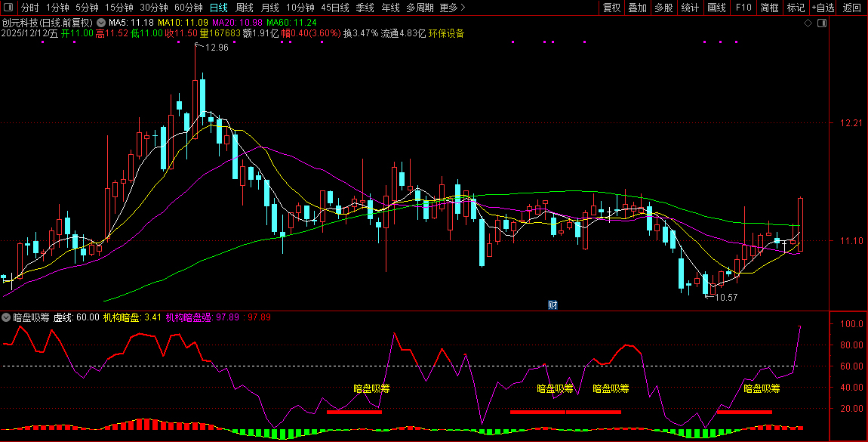
Task: Toggle the right side panel icon
Action: [822, 23]
